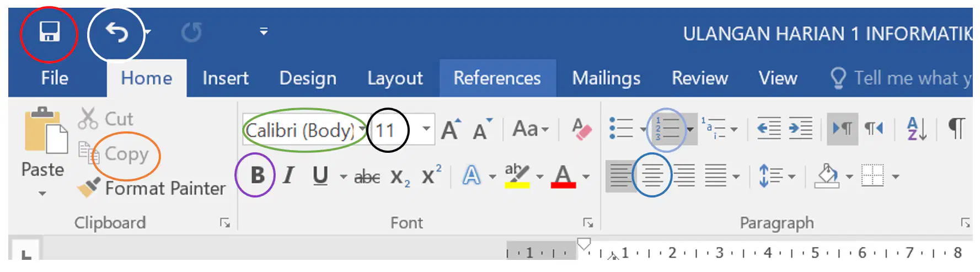Apply subscript formatting

[400, 177]
